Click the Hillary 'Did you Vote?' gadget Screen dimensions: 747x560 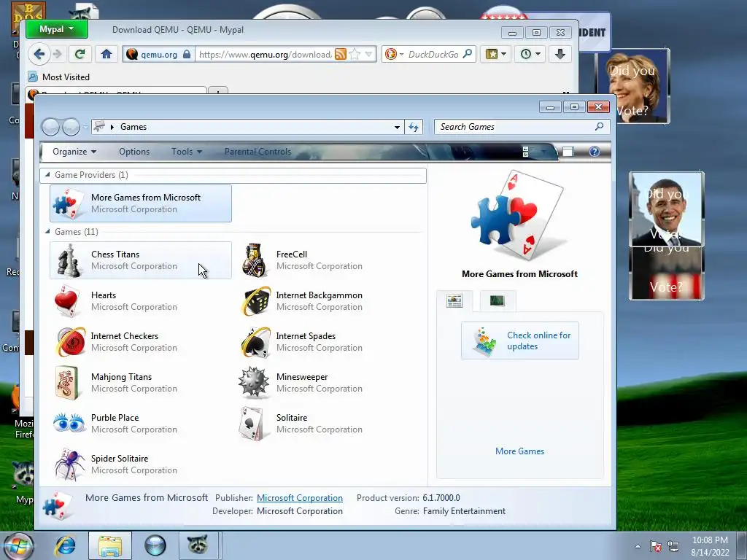click(632, 86)
